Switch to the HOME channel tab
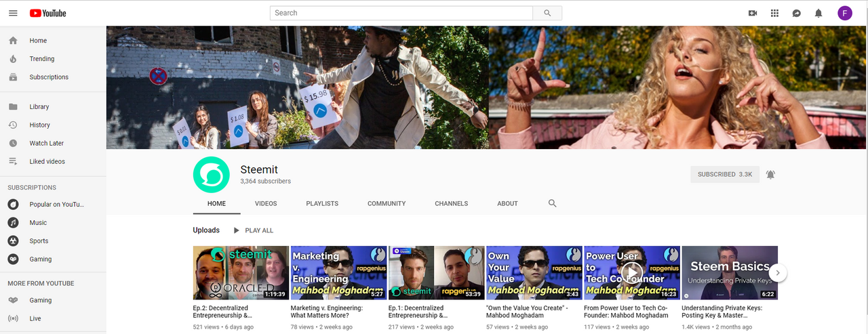 [x=217, y=203]
